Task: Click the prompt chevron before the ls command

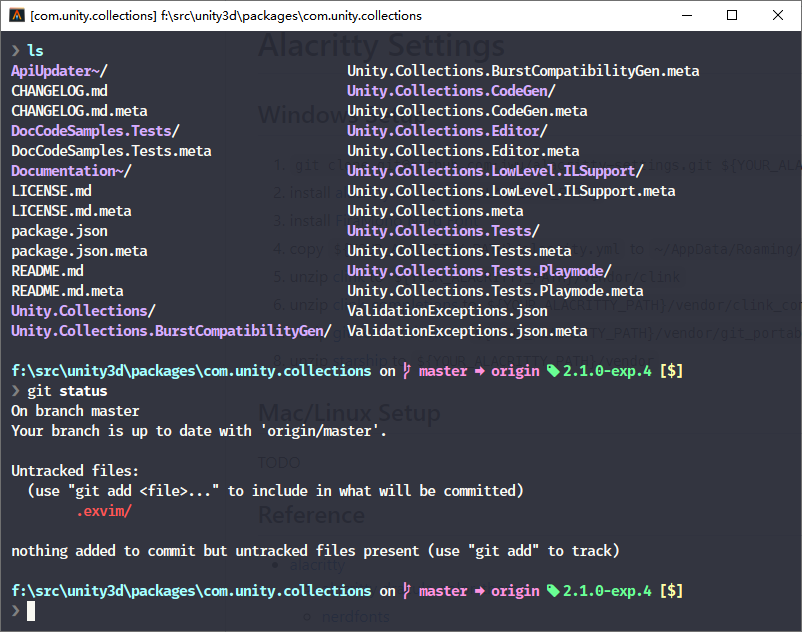Action: [x=17, y=50]
